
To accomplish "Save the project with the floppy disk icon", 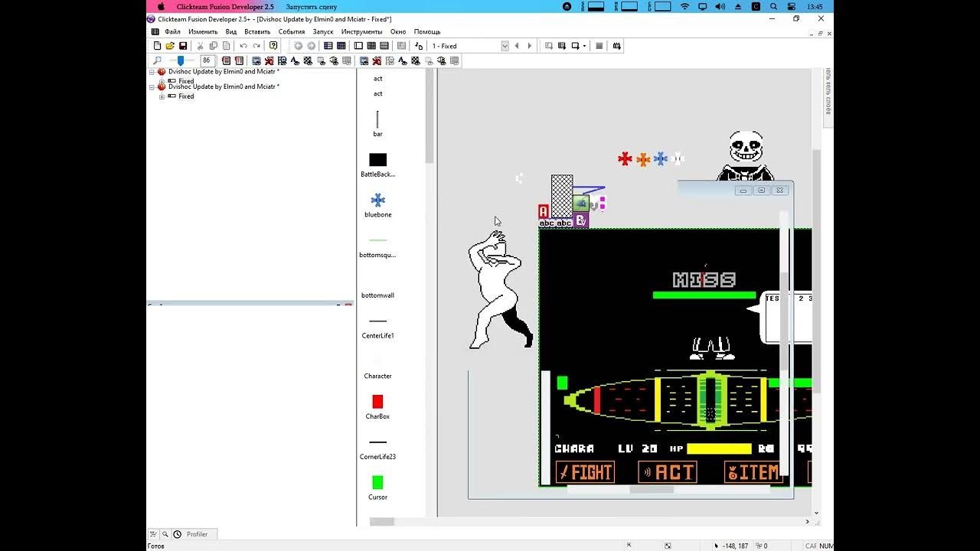I will [x=183, y=46].
